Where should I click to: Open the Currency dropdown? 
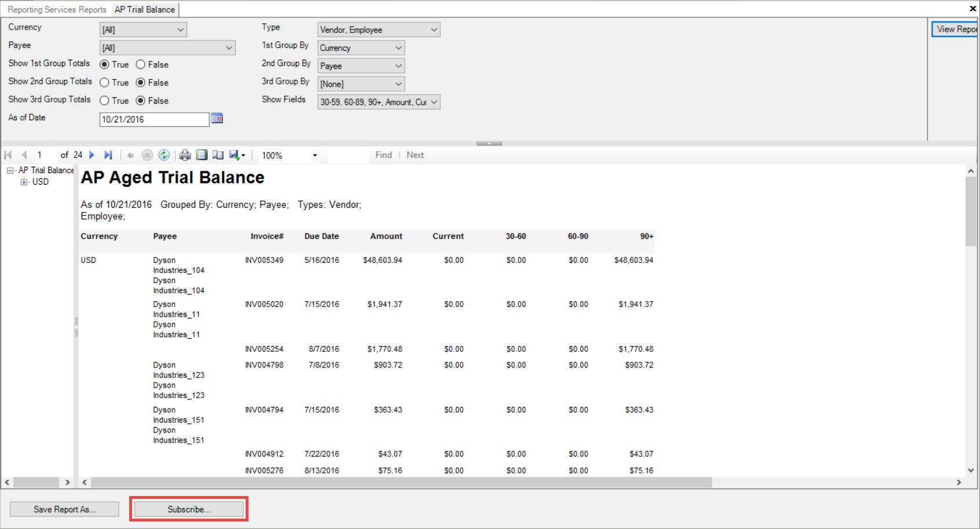[x=143, y=30]
